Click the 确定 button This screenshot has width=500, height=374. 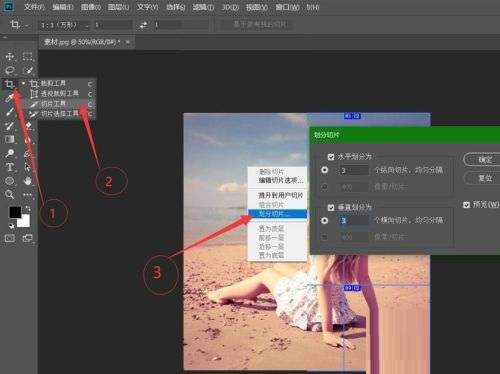[483, 160]
